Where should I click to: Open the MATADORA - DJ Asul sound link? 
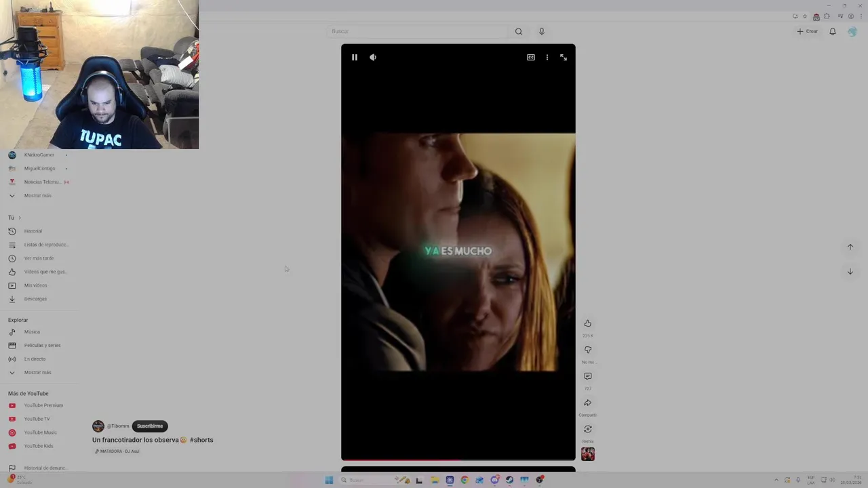[x=117, y=451]
